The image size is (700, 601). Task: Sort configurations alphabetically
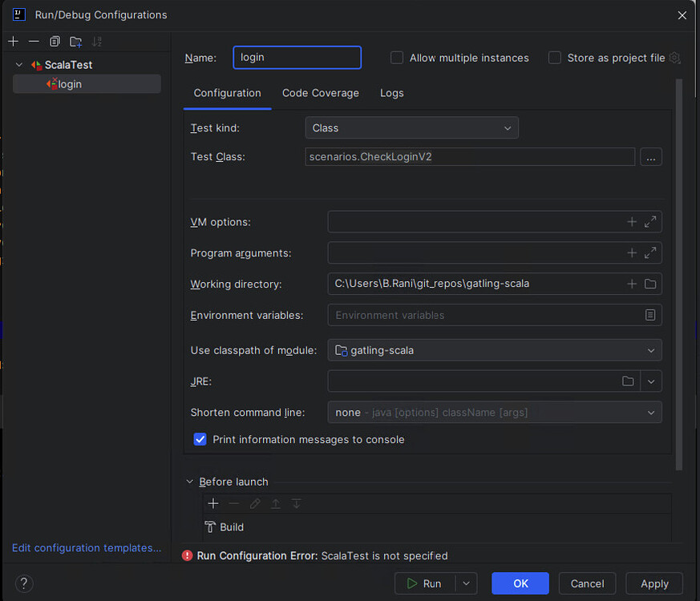pyautogui.click(x=98, y=41)
